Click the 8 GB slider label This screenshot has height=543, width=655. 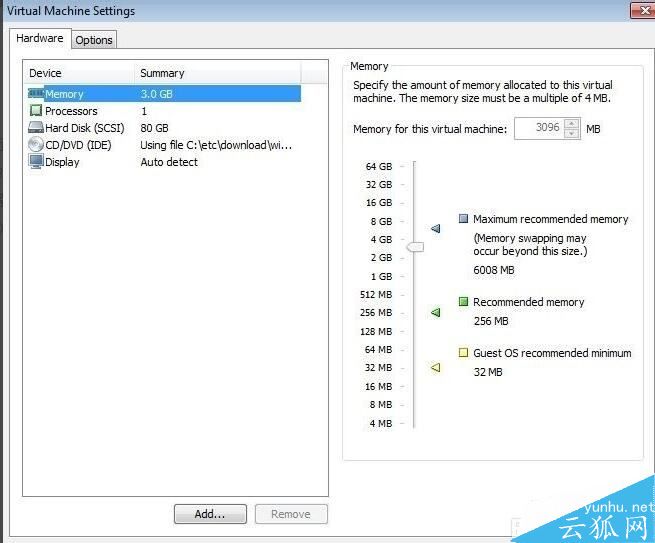(x=381, y=221)
